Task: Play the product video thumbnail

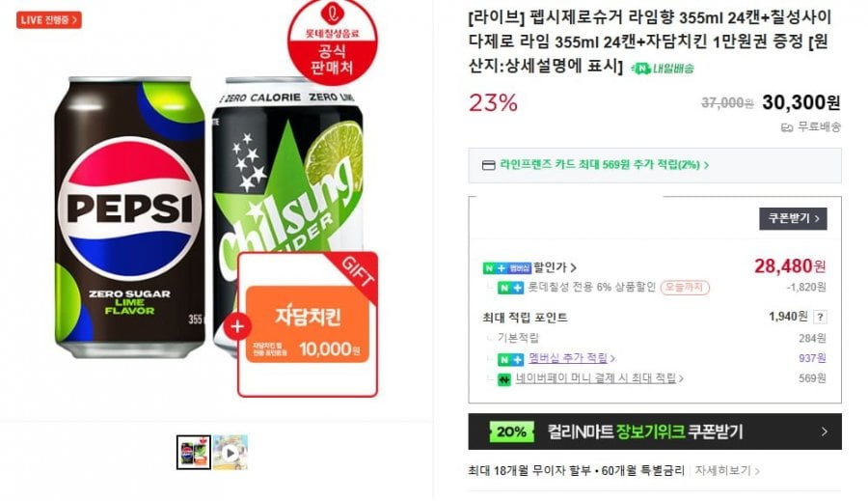Action: pyautogui.click(x=231, y=453)
